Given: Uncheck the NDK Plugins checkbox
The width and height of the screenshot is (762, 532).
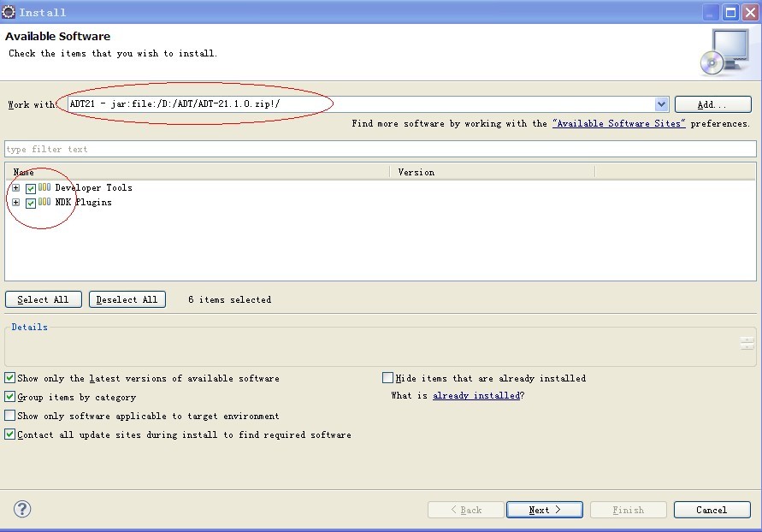Looking at the screenshot, I should (x=31, y=203).
